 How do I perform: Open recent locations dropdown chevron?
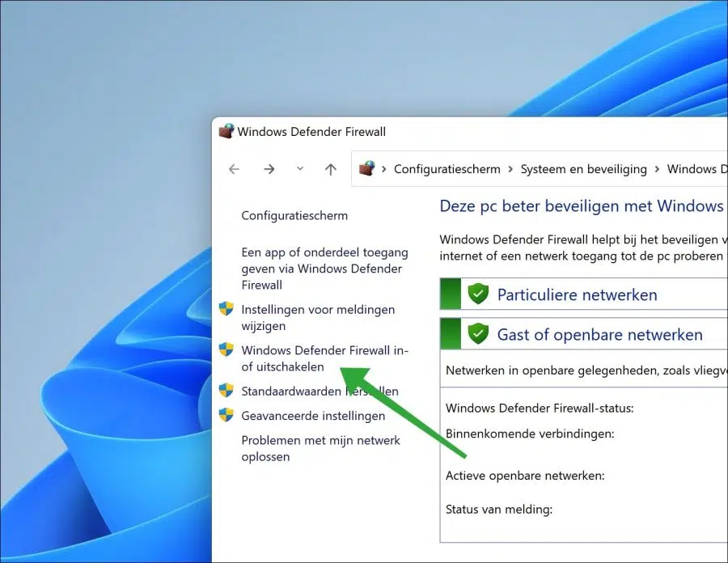(x=300, y=168)
